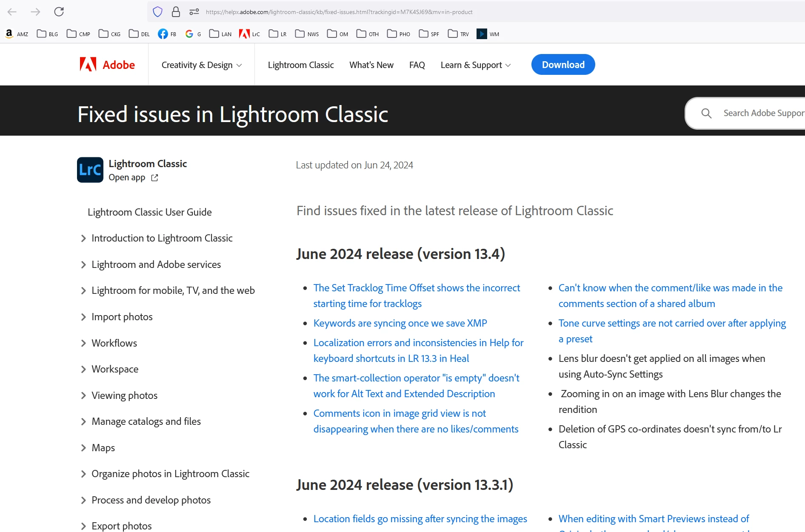The width and height of the screenshot is (805, 532).
Task: Open site permissions icon in address bar
Action: [194, 12]
